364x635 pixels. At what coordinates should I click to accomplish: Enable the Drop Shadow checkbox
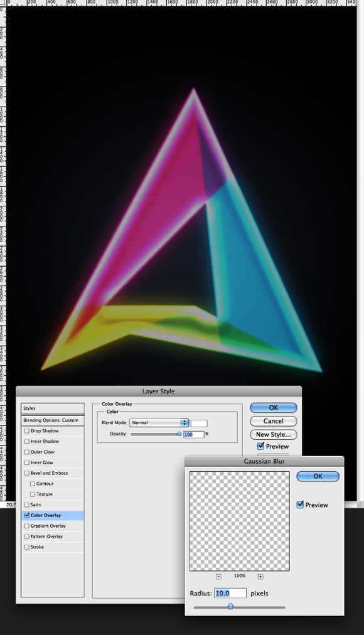[x=27, y=431]
